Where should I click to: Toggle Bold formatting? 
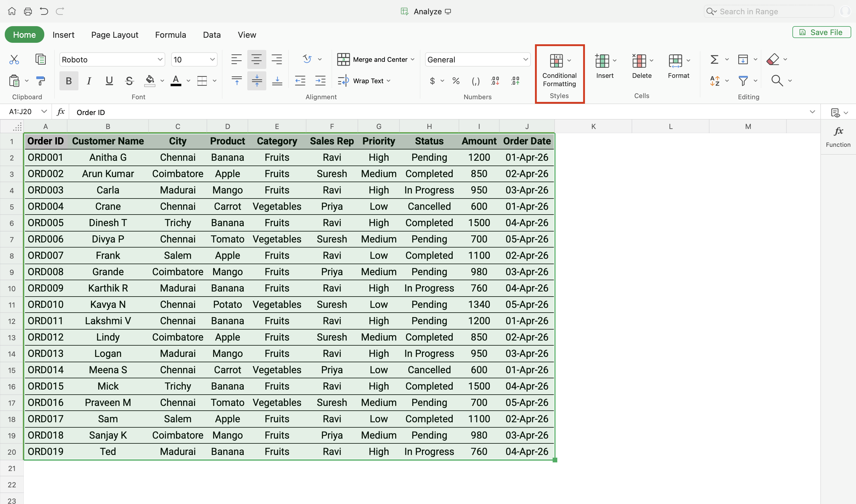click(x=69, y=81)
